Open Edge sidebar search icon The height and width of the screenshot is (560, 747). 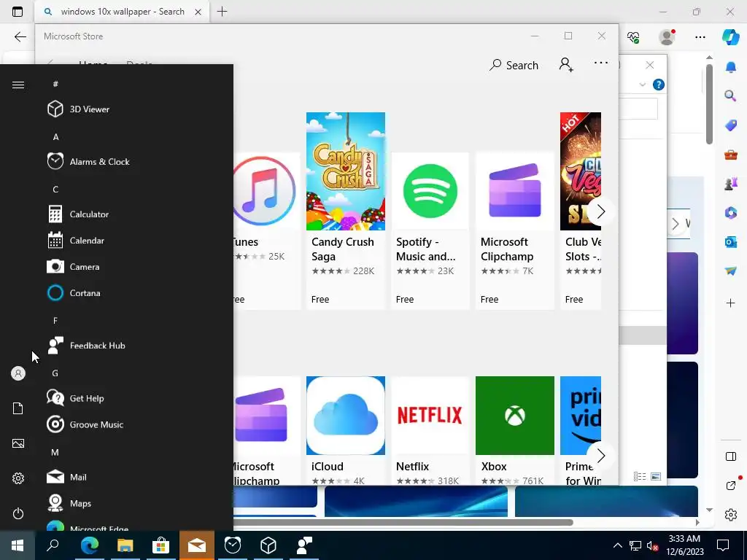tap(731, 96)
